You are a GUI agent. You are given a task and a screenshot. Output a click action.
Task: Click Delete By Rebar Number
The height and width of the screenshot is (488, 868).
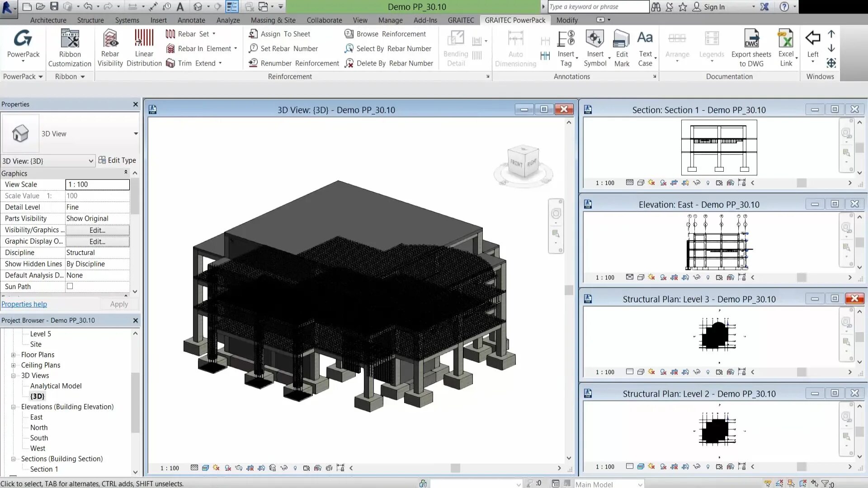tap(389, 63)
